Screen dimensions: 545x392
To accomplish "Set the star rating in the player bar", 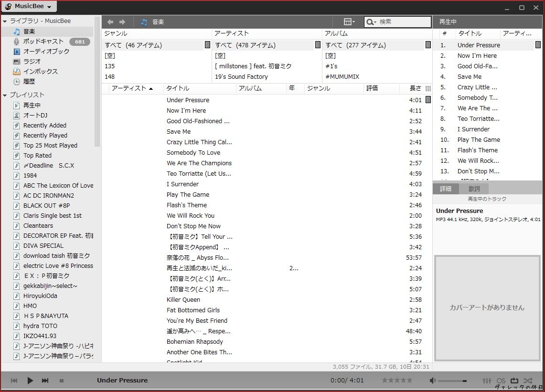I will coord(397,381).
